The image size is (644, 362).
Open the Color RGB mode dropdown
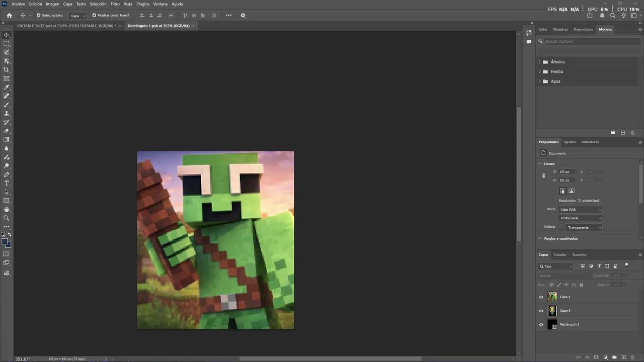[x=580, y=210]
